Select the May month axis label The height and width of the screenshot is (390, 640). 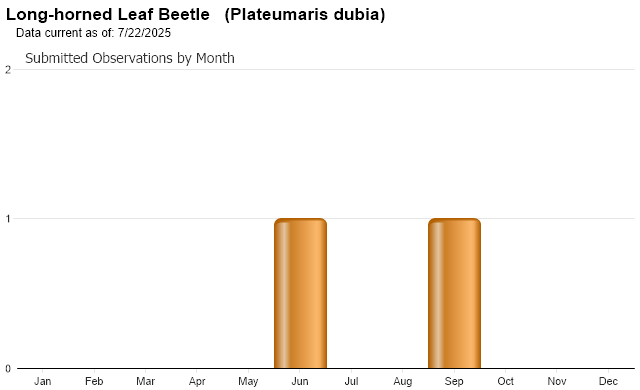pos(248,381)
